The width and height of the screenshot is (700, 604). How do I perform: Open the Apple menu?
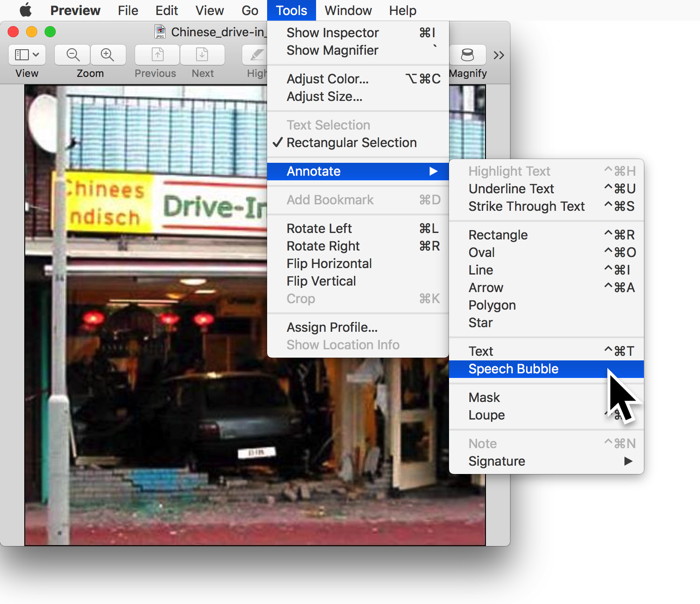25,10
